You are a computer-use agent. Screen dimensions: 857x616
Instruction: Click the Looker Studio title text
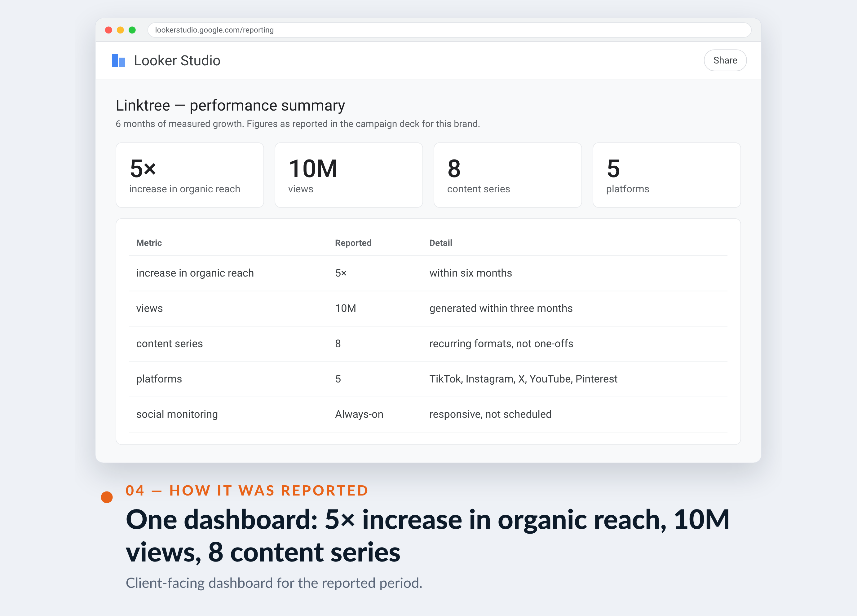coord(177,60)
